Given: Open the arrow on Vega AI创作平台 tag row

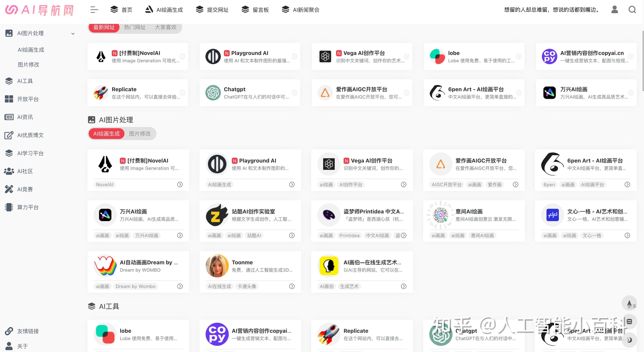Looking at the screenshot, I should [x=404, y=185].
